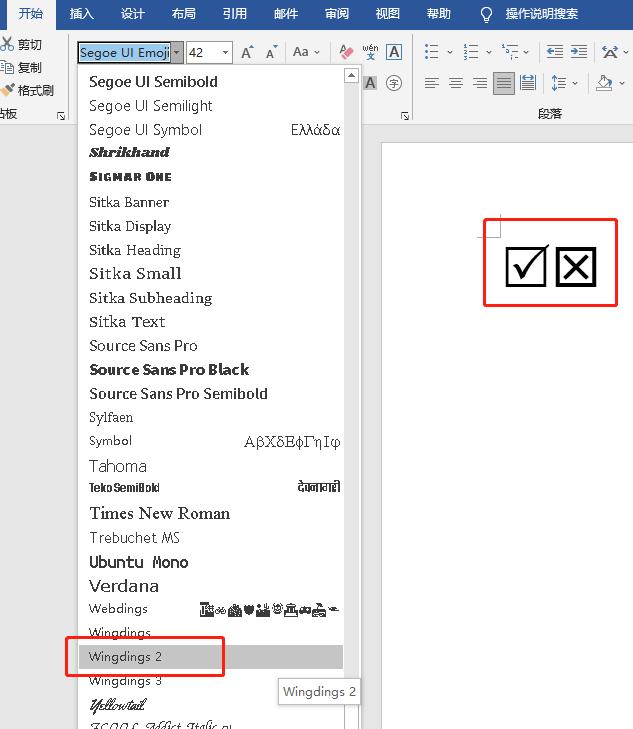This screenshot has width=633, height=729.
Task: Click the enclosed character icon
Action: [394, 83]
